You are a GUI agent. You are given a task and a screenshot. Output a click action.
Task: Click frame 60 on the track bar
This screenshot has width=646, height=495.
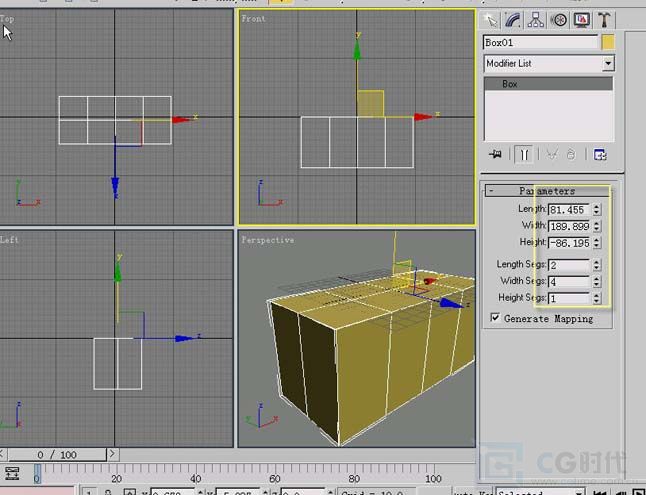(x=275, y=479)
